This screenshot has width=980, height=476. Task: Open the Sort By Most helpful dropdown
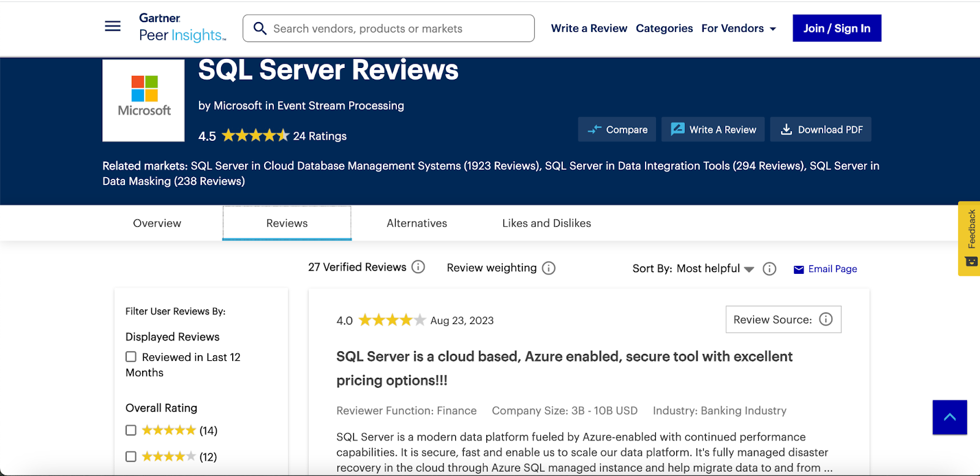click(715, 268)
